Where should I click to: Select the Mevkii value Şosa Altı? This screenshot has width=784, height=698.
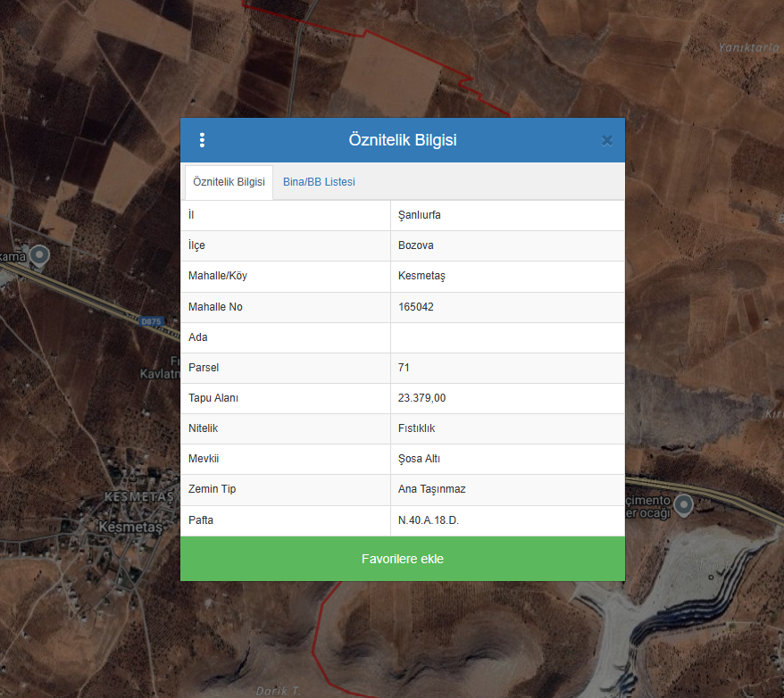point(419,459)
